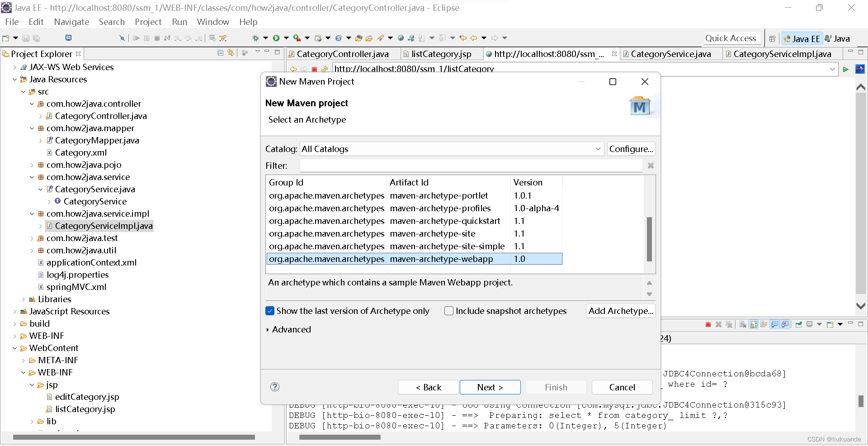Click the Open Perspective icon near Quick Access

pos(772,38)
